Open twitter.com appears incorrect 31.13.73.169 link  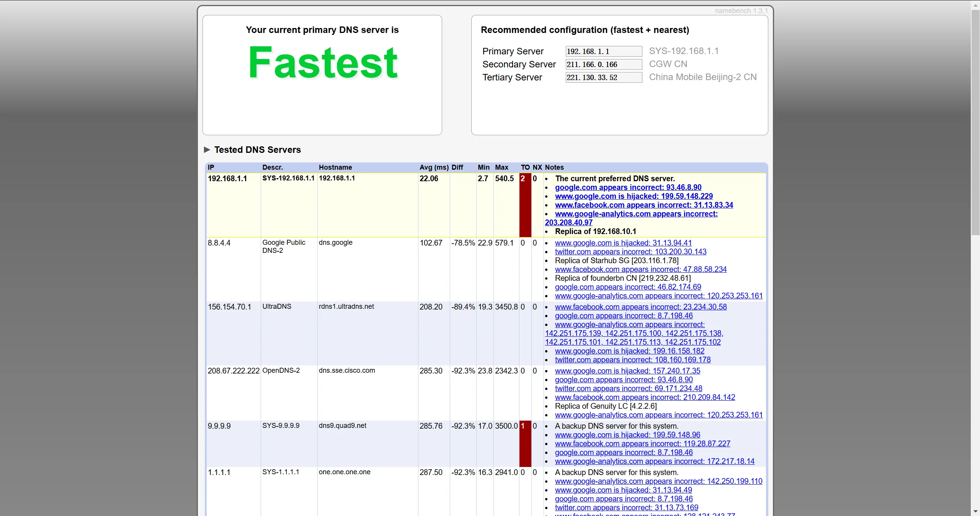[x=626, y=508]
